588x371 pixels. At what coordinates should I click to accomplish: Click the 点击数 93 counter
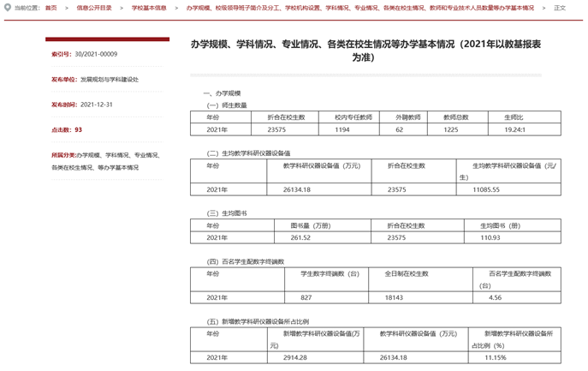67,130
